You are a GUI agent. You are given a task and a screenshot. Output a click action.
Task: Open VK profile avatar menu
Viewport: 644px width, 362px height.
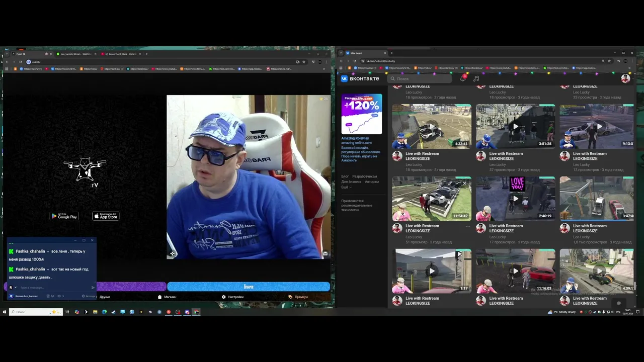tap(625, 78)
